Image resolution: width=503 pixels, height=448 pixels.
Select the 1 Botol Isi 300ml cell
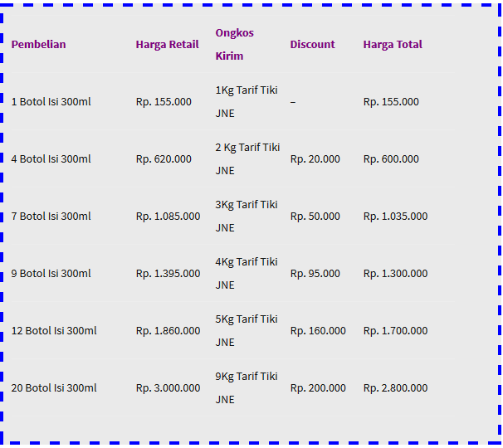click(51, 102)
